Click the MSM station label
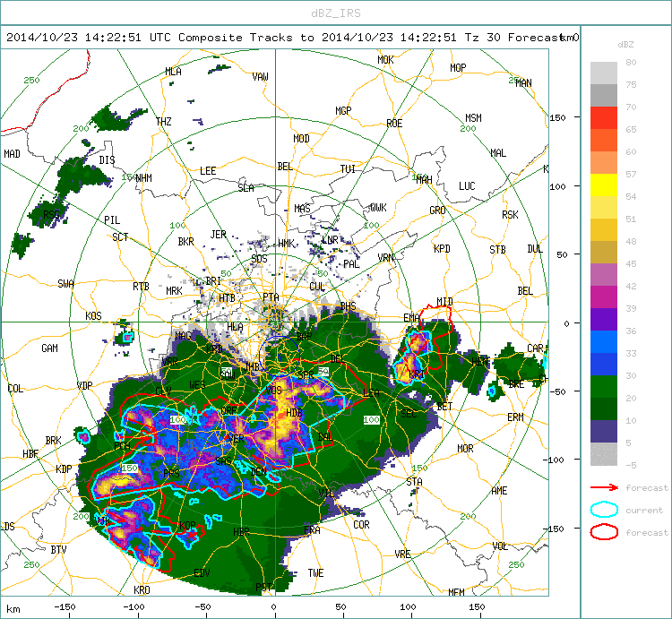The height and width of the screenshot is (619, 672). tap(474, 118)
